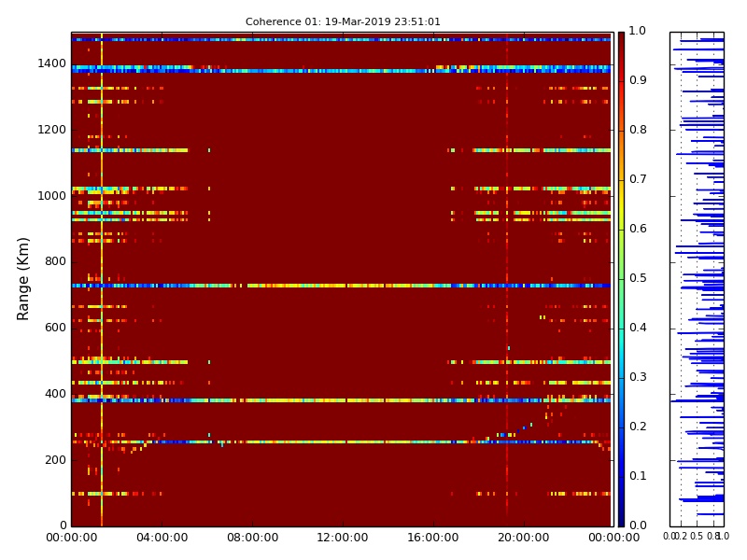This screenshot has height=560, width=747.
Task: Click the colorbar 0.9 label
Action: (x=638, y=80)
